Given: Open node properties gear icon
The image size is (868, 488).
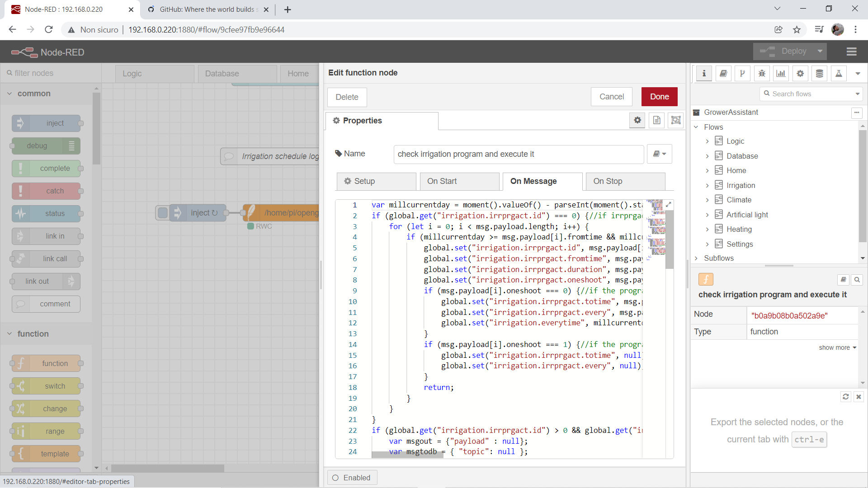Looking at the screenshot, I should (x=637, y=120).
